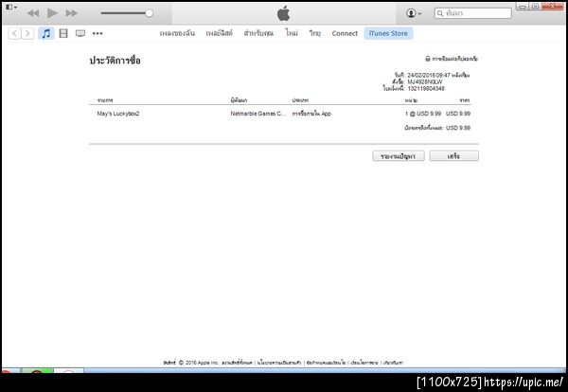Screen dimensions: 568x392
Task: Click the order number MJ4928NQLW
Action: click(x=425, y=81)
